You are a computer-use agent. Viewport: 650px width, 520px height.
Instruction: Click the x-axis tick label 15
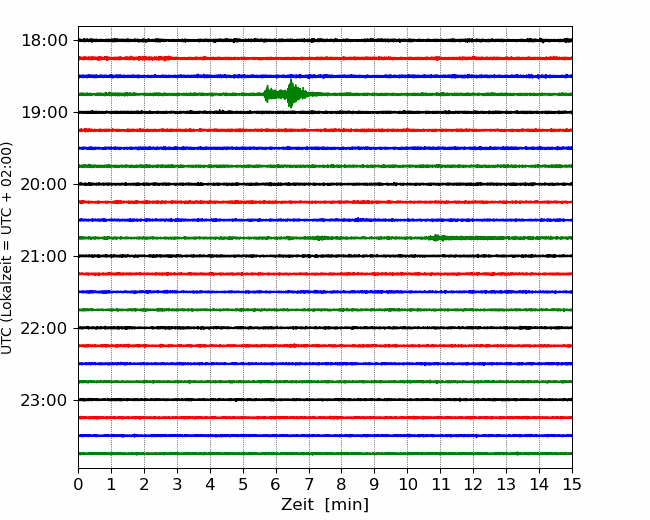point(572,484)
